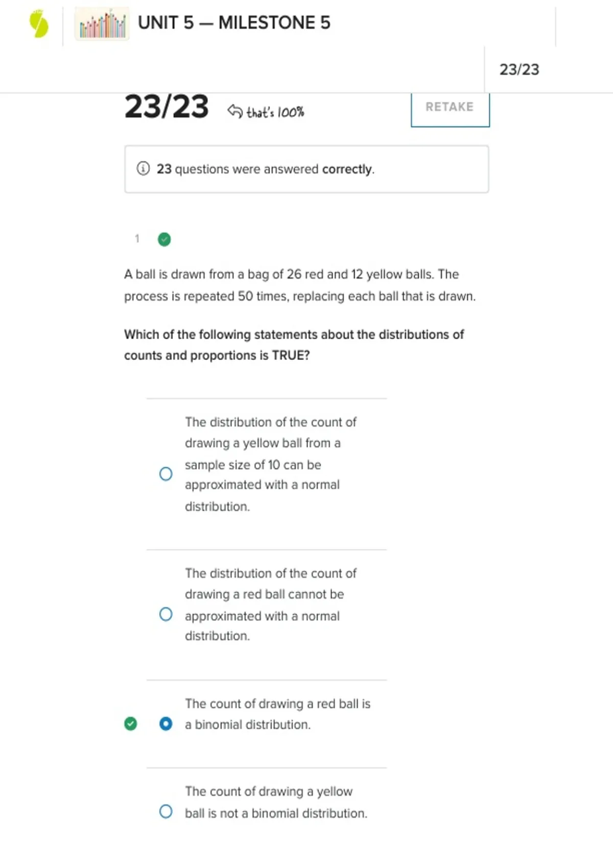Click the bold 'Which of the following' prompt
Screen dimensions: 613x868
click(x=294, y=345)
